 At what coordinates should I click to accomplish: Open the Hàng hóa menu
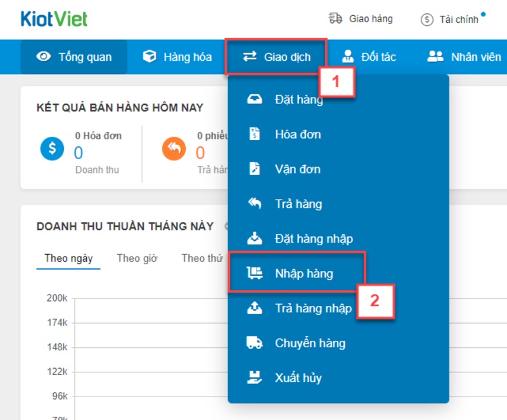coord(177,57)
